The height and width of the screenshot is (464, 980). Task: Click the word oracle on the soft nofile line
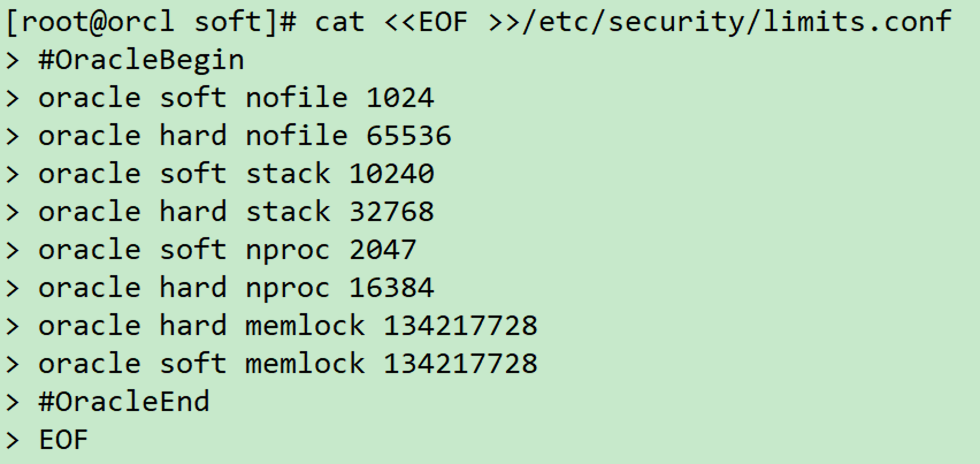coord(89,98)
